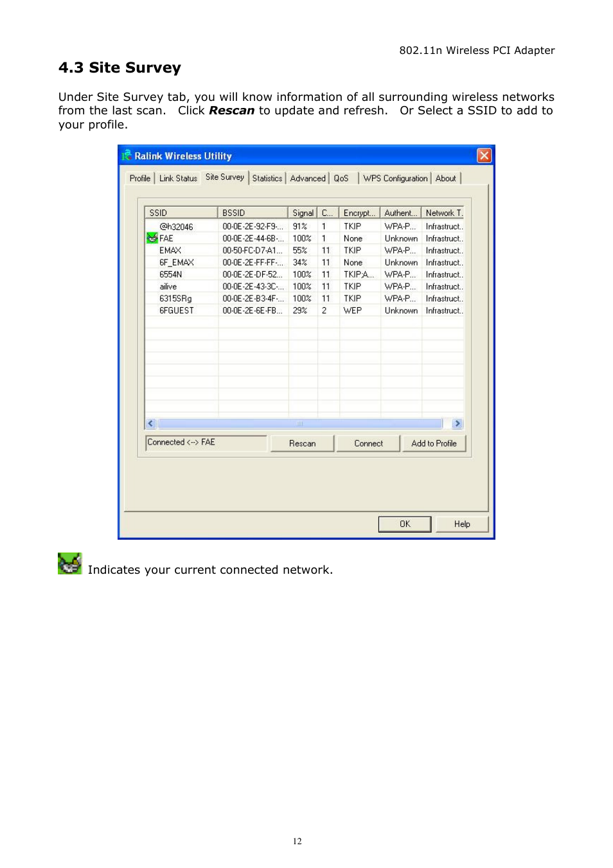Sort by the Encrypt... column header
613x868 pixels.
click(360, 213)
